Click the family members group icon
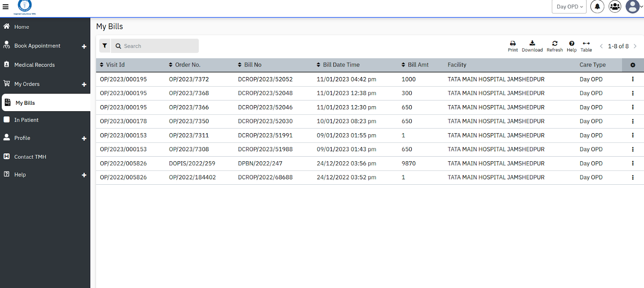Image resolution: width=644 pixels, height=288 pixels. tap(615, 6)
